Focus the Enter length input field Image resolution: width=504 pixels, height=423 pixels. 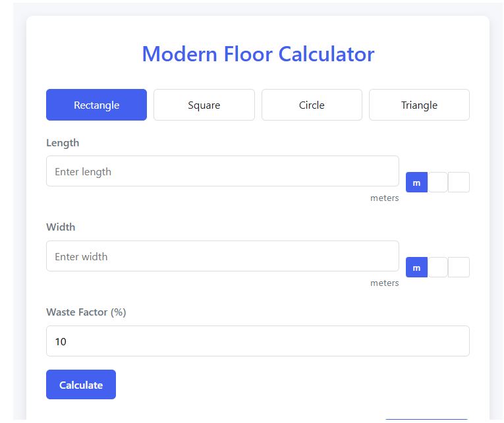[223, 171]
